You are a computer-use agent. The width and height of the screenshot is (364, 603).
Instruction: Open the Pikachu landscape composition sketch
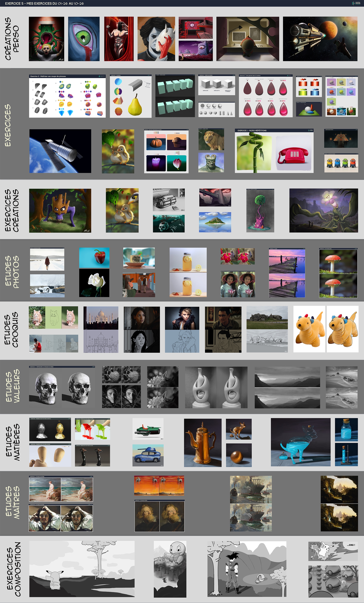(82, 569)
